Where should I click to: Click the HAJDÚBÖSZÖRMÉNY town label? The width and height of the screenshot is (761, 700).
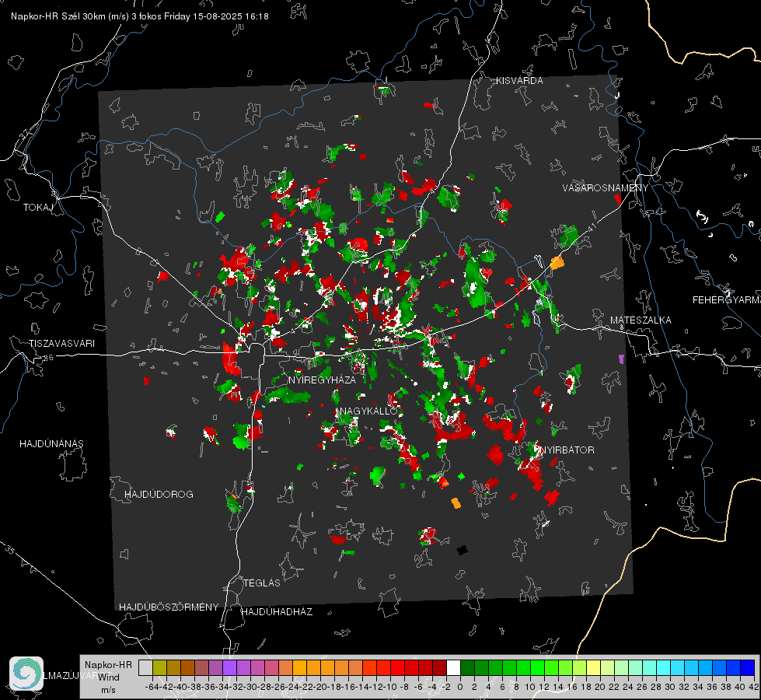[x=169, y=607]
